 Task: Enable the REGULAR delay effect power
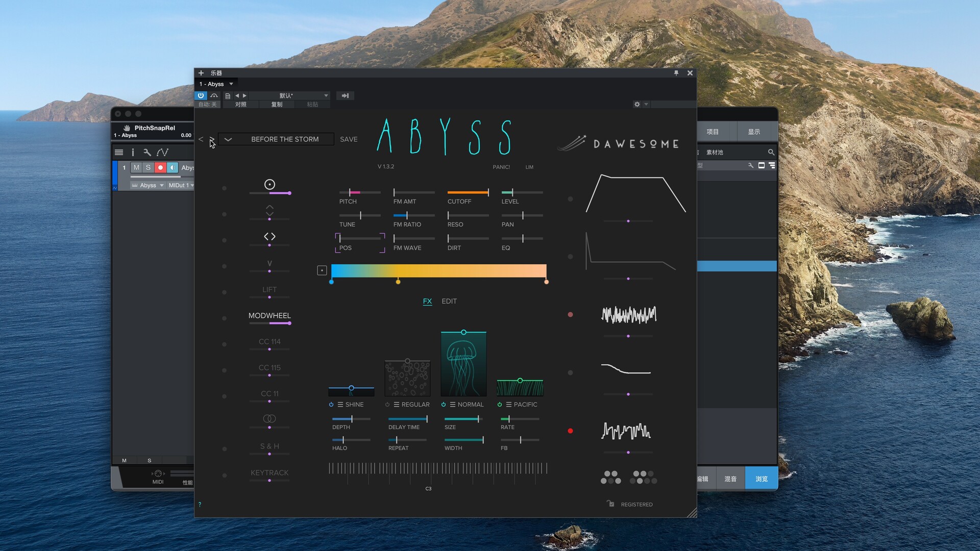[387, 405]
